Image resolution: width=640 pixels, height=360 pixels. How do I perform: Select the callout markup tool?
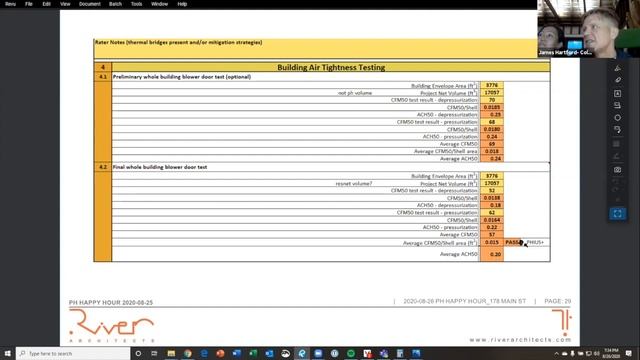pos(618,105)
